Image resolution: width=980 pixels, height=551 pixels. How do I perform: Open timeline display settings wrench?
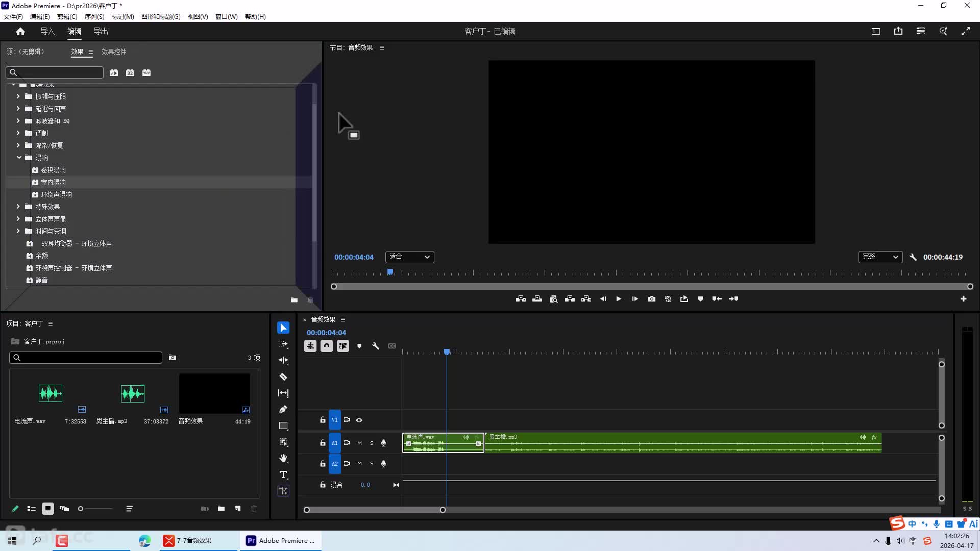(376, 346)
